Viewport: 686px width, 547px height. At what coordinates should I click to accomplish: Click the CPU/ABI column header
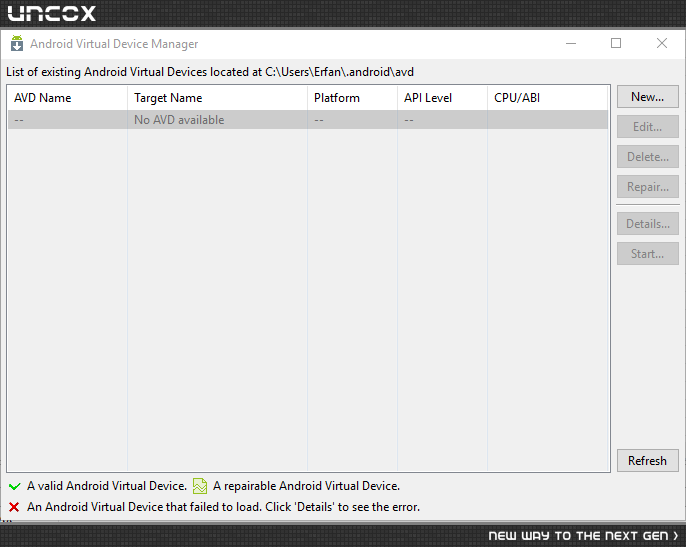click(x=548, y=98)
